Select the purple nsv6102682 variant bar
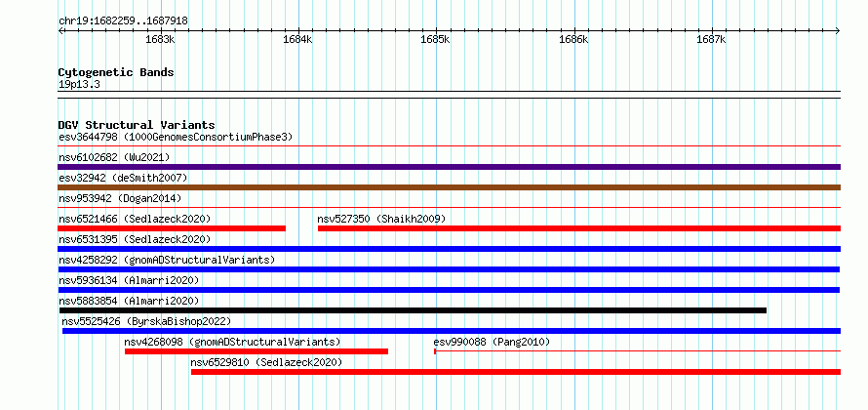Viewport: 868px width, 410px height. pos(449,167)
